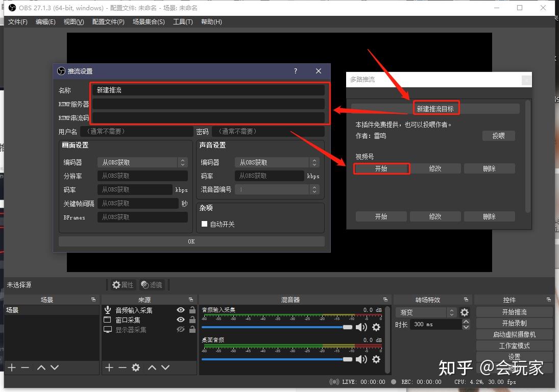Open the 工具(T) menu
The image size is (559, 392).
pyautogui.click(x=183, y=22)
